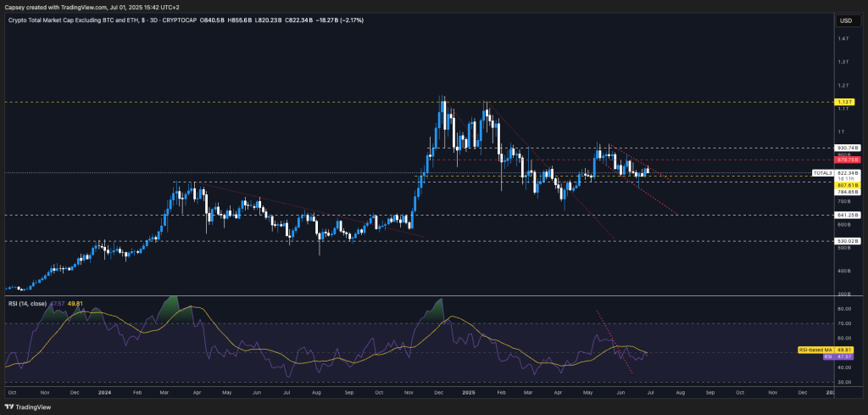Click the red 879.75B price label
This screenshot has height=415, width=868.
click(x=847, y=160)
